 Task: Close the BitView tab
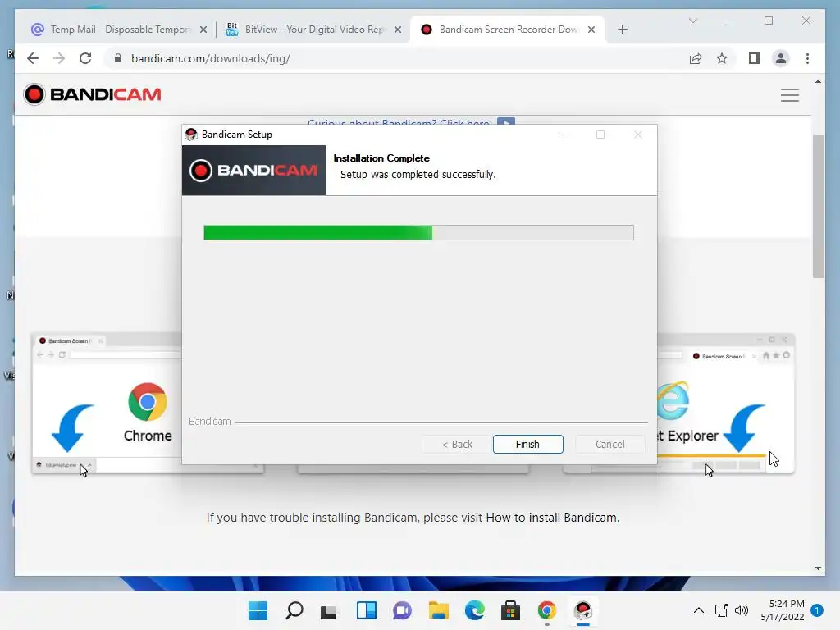point(398,30)
